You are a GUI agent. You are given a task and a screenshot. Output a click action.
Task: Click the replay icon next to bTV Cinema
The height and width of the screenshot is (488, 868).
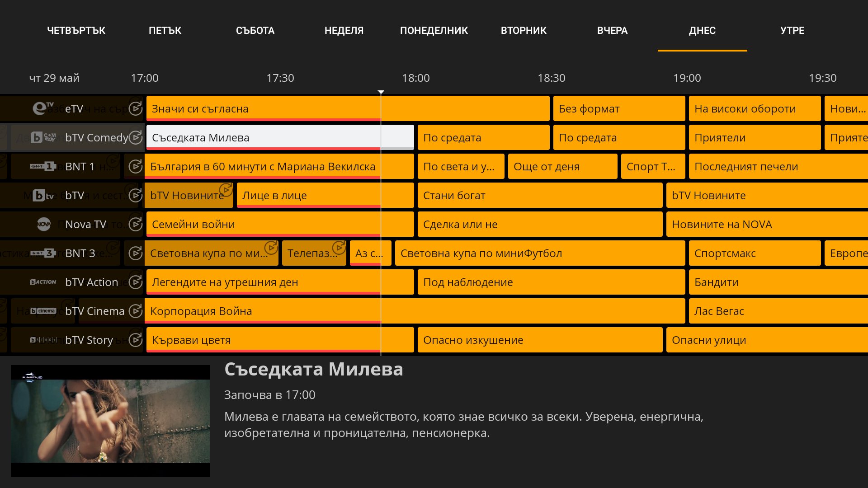click(x=135, y=311)
